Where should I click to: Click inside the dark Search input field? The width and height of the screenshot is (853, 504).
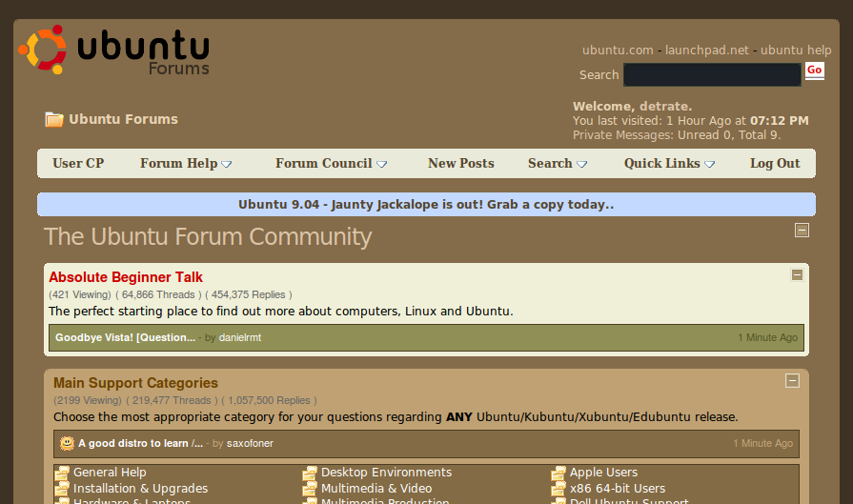click(x=712, y=74)
